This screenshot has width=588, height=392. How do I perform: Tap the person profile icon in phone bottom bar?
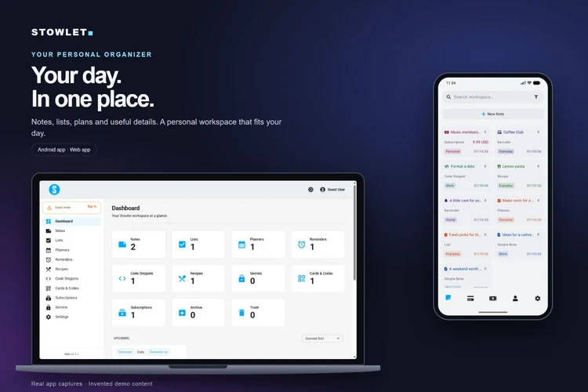pos(515,299)
